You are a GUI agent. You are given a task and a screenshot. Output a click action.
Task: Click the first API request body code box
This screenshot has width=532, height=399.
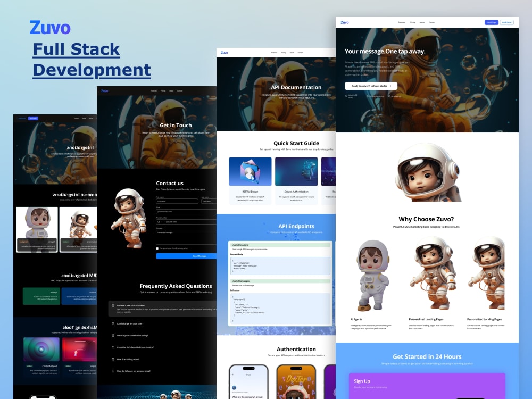[x=280, y=265]
